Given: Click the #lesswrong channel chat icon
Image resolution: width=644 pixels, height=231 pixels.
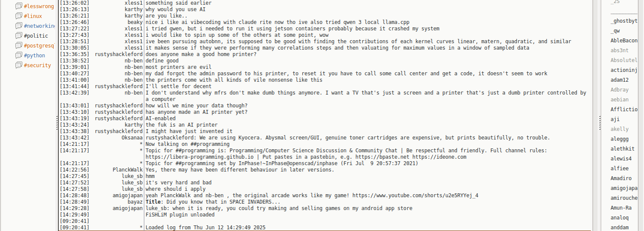Looking at the screenshot, I should (18, 6).
